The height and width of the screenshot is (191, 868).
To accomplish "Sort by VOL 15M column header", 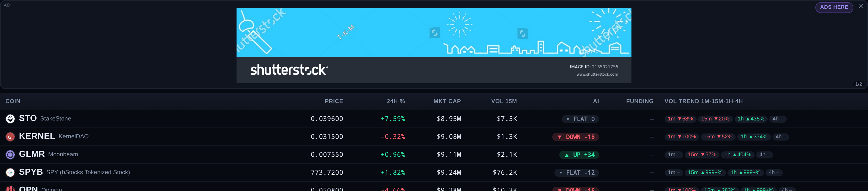I will click(504, 101).
